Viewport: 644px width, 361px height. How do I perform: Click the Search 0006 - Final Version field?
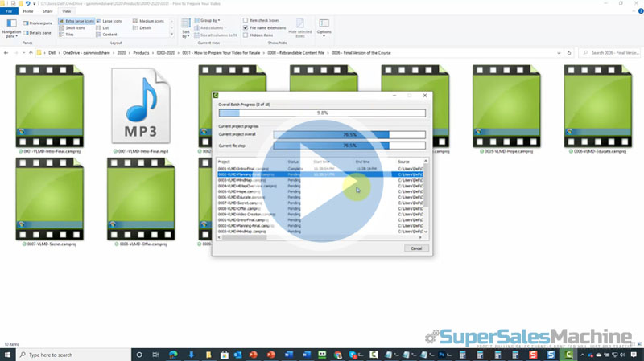pos(612,52)
